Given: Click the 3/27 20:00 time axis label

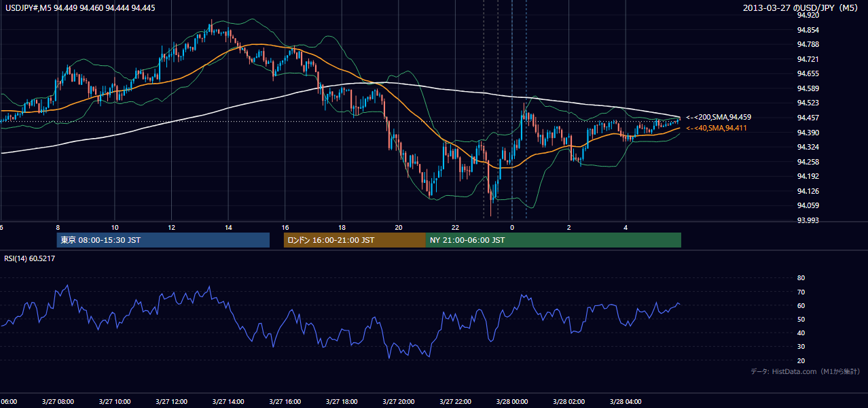Looking at the screenshot, I should tap(399, 401).
